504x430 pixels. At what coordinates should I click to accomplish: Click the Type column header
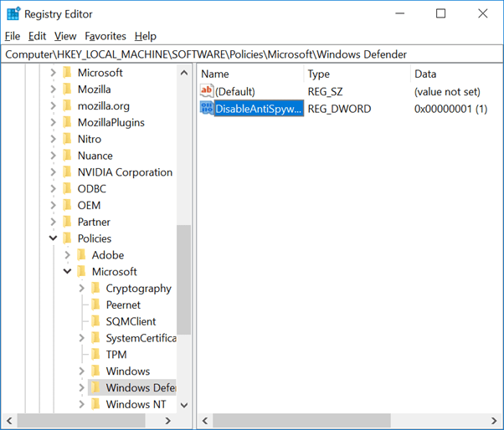click(x=355, y=74)
